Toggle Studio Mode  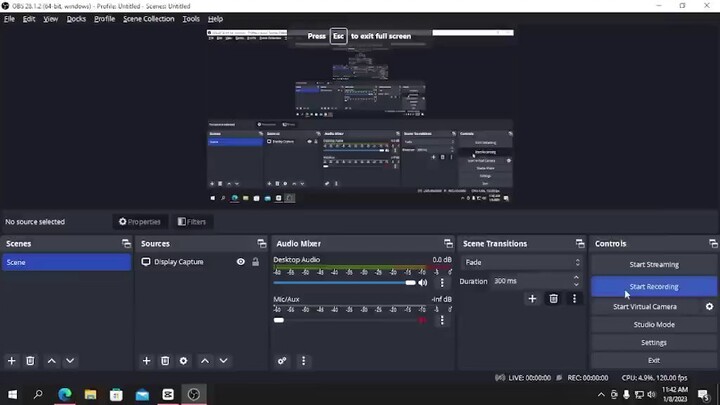pos(654,325)
